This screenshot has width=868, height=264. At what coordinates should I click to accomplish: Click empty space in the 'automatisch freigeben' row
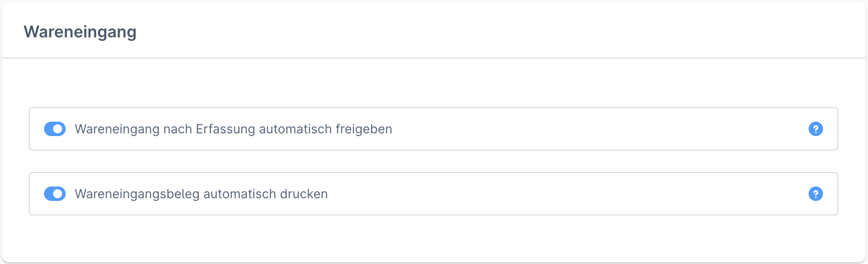point(585,129)
